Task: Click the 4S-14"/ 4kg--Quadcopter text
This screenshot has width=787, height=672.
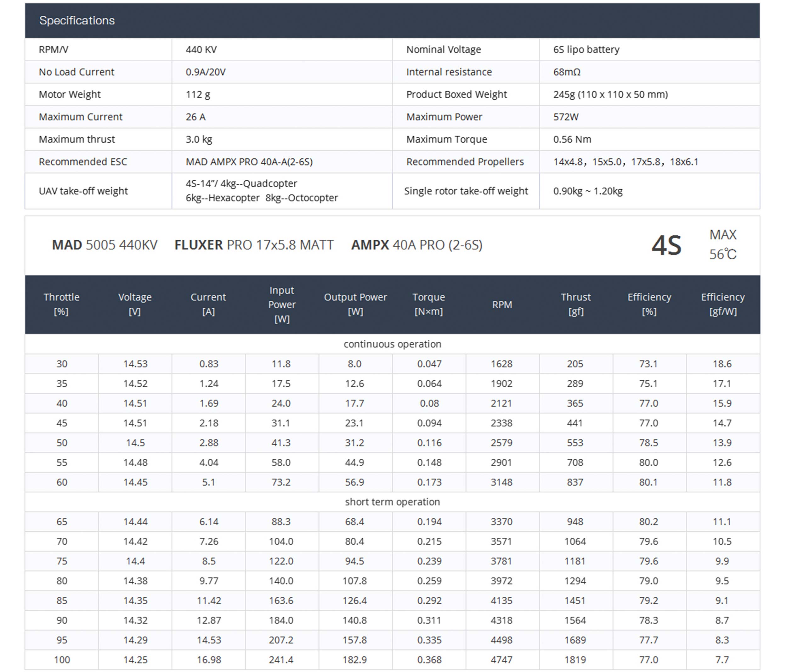Action: [x=241, y=183]
